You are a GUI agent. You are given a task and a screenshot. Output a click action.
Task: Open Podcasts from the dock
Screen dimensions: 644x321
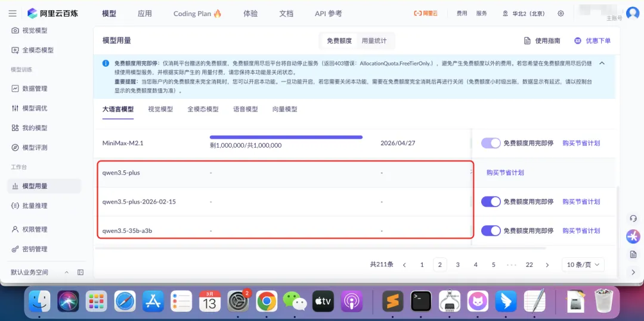tap(352, 301)
